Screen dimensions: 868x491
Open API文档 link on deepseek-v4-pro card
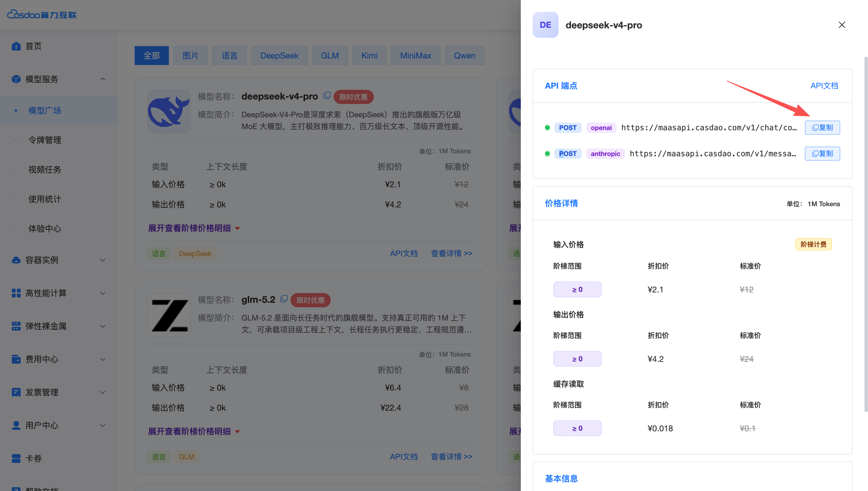[x=404, y=253]
